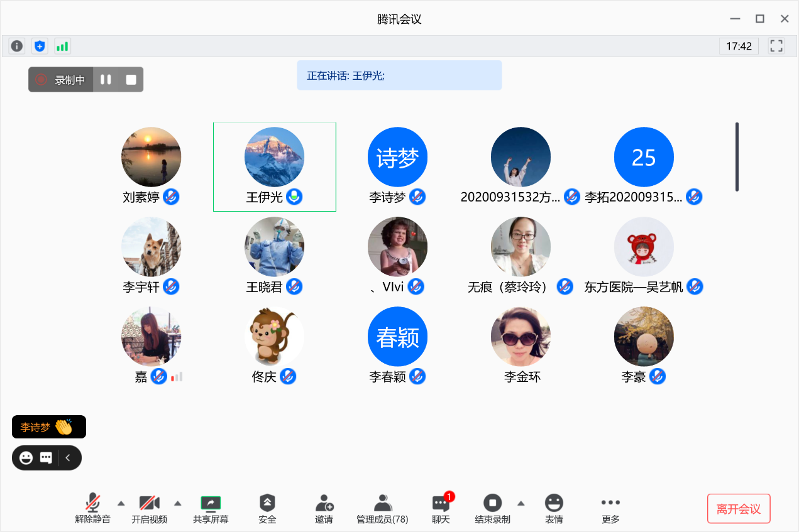Viewport: 799px width, 532px height.
Task: Open 聊天 chat with unread message
Action: tap(441, 509)
